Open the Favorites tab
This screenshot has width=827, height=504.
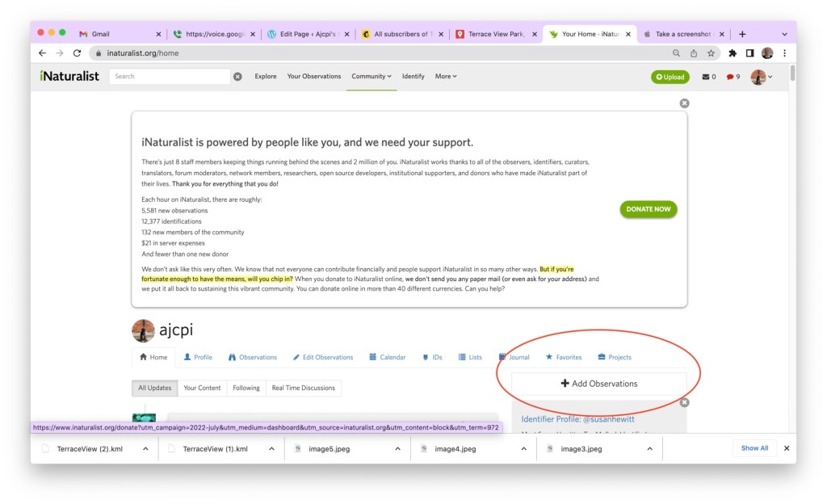563,357
